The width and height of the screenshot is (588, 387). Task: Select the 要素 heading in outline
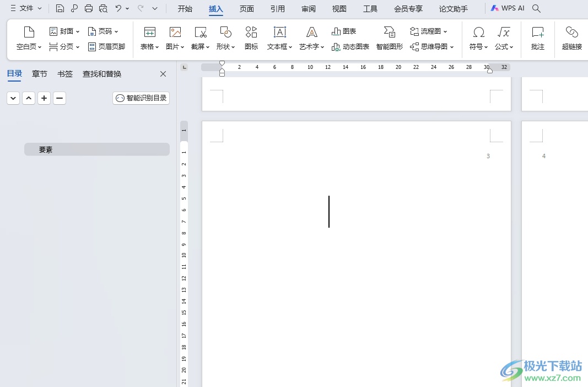(x=97, y=149)
